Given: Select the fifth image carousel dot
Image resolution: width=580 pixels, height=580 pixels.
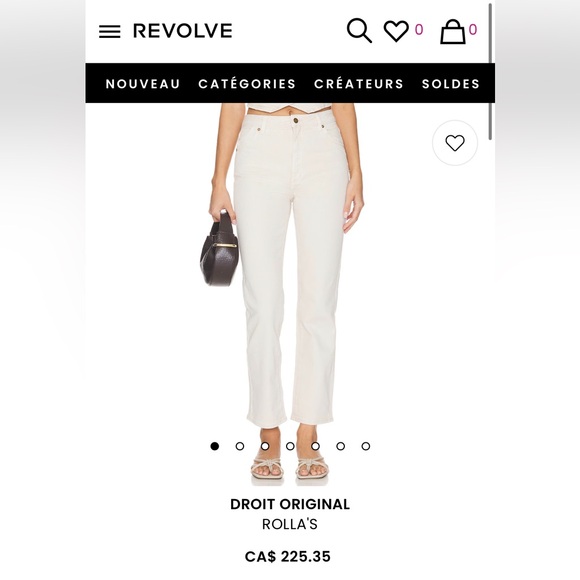Looking at the screenshot, I should click(x=316, y=446).
